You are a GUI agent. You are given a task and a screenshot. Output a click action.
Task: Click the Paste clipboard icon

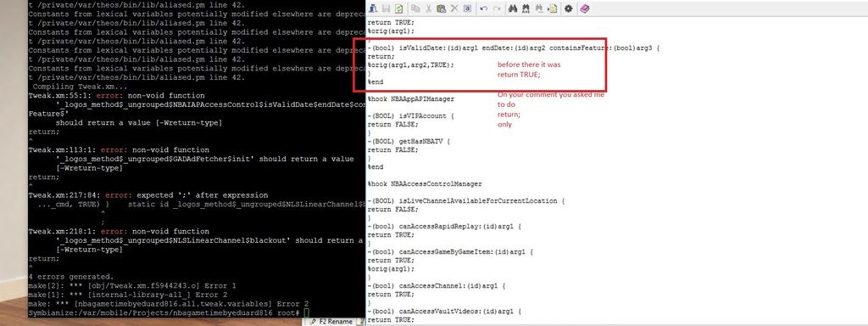tap(441, 8)
